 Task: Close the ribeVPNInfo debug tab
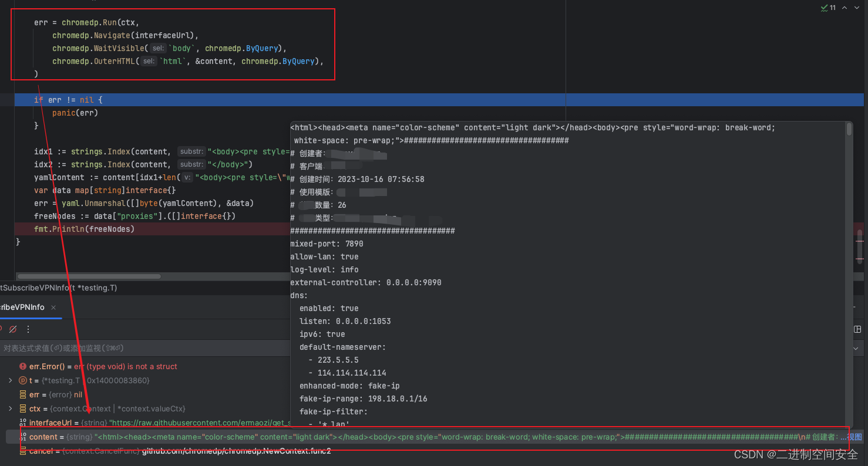52,307
